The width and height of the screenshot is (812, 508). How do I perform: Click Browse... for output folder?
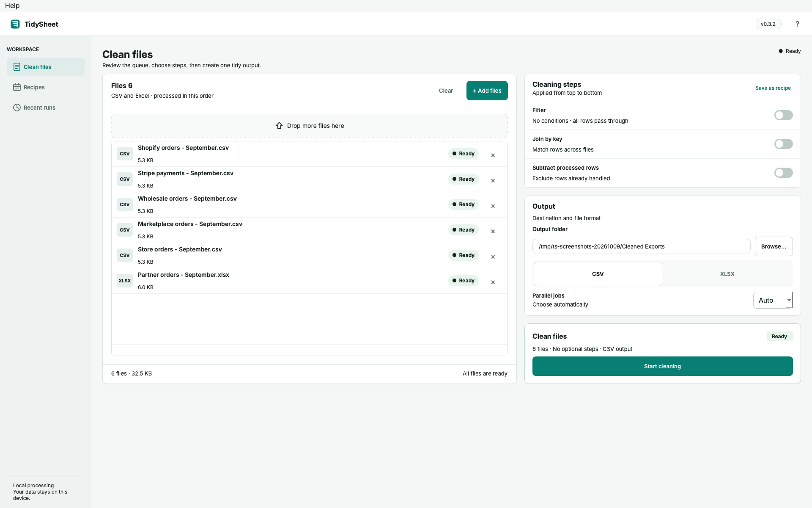pyautogui.click(x=774, y=246)
